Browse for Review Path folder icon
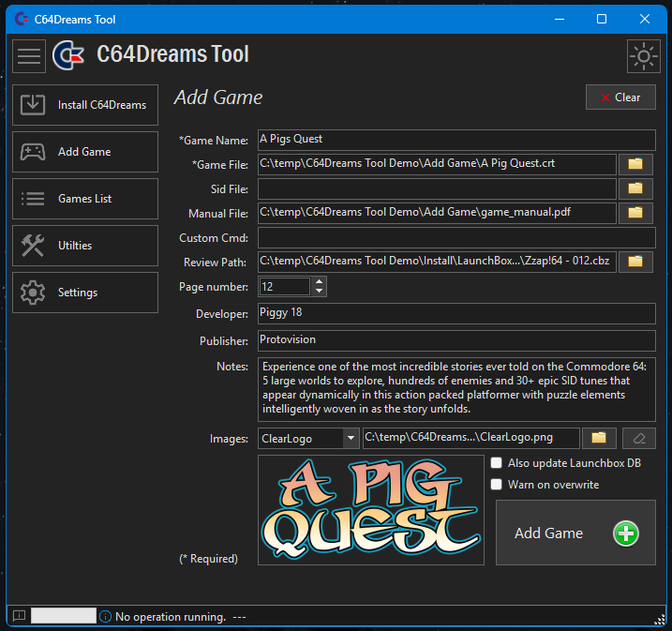The height and width of the screenshot is (631, 672). click(x=635, y=262)
